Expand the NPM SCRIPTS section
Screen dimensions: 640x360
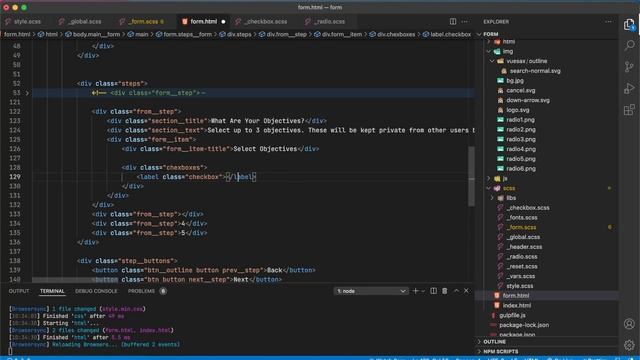pos(500,351)
